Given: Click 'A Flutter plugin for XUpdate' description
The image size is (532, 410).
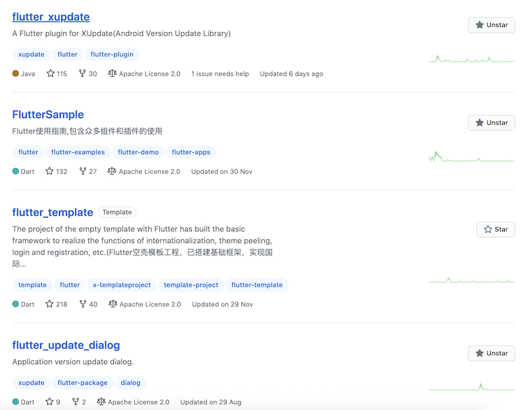Looking at the screenshot, I should 122,33.
